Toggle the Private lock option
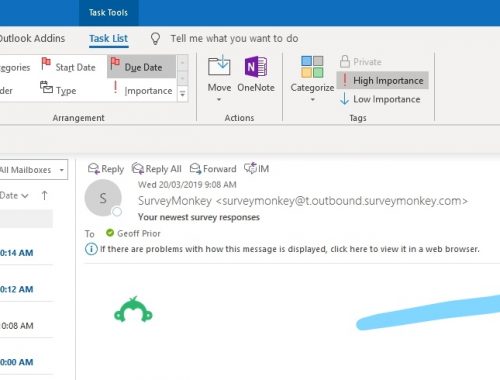Image resolution: width=500 pixels, height=380 pixels. pos(361,62)
